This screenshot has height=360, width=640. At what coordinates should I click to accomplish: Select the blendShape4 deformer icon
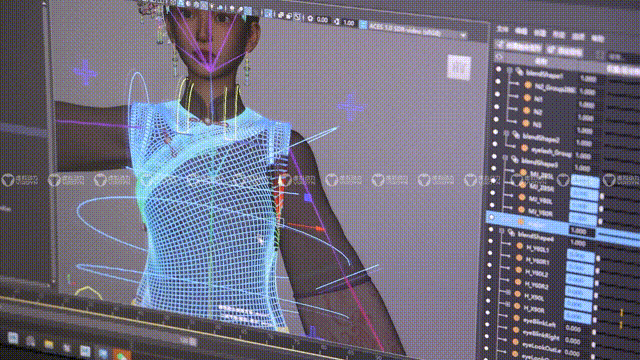tap(511, 233)
